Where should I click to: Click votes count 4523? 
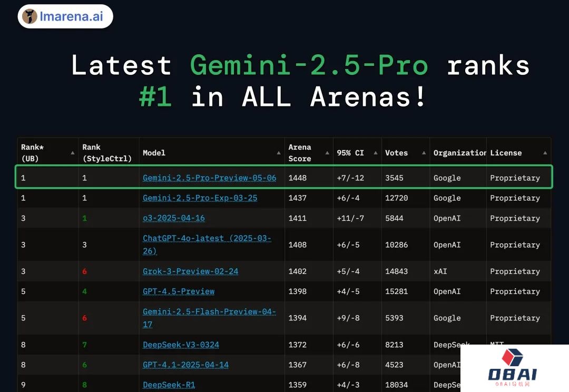(394, 365)
